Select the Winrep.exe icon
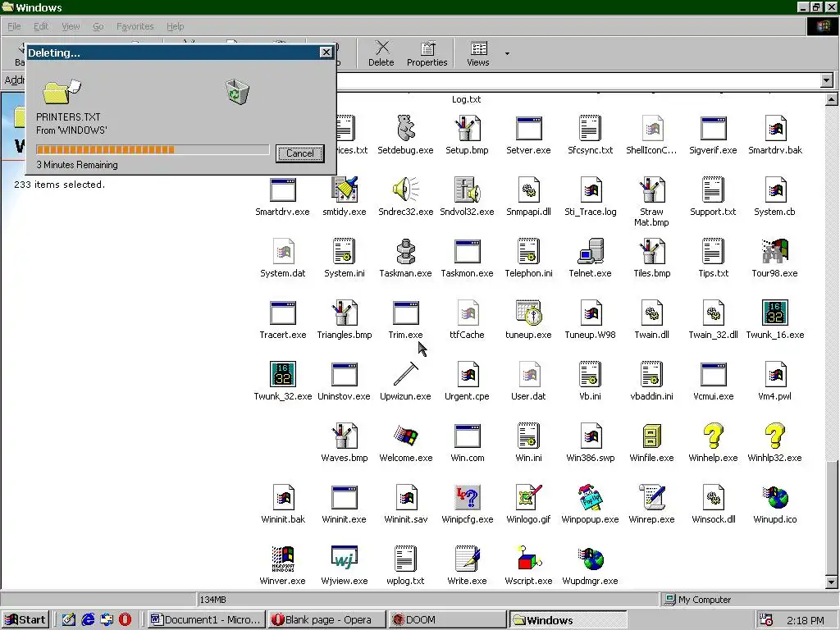The width and height of the screenshot is (840, 630). 652,498
